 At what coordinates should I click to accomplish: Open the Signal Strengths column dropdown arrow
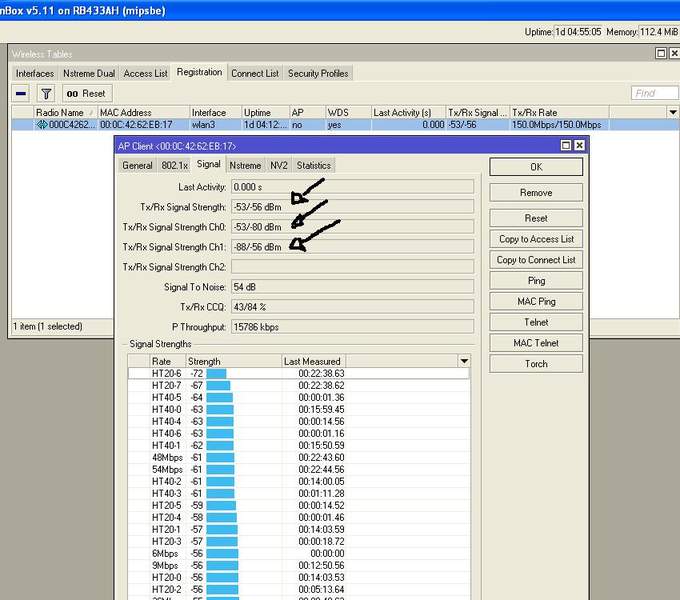point(464,361)
